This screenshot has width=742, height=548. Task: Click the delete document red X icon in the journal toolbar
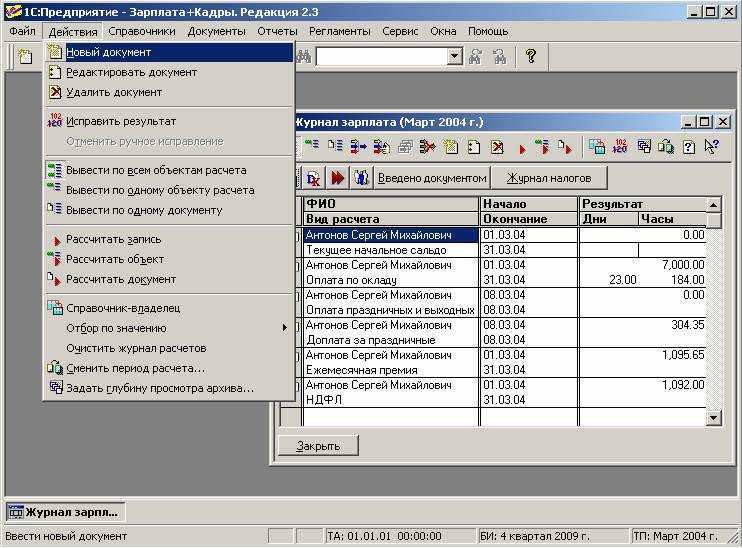pos(497,147)
